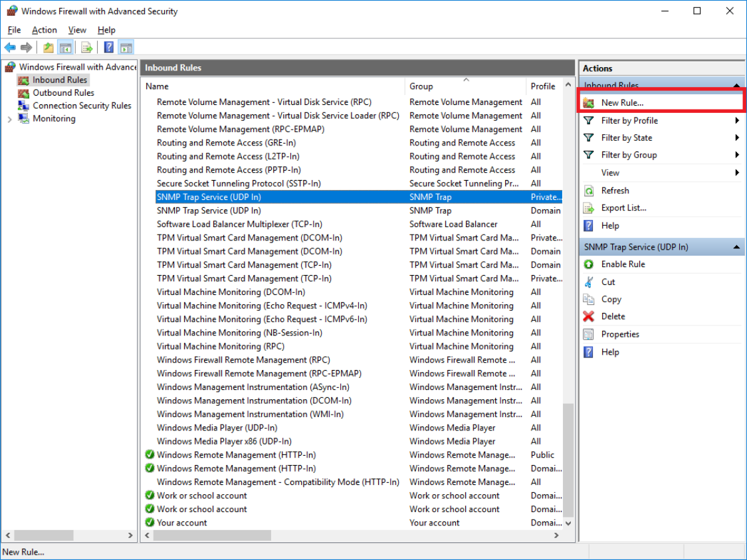747x560 pixels.
Task: Click the Back arrow toolbar icon
Action: [x=10, y=47]
